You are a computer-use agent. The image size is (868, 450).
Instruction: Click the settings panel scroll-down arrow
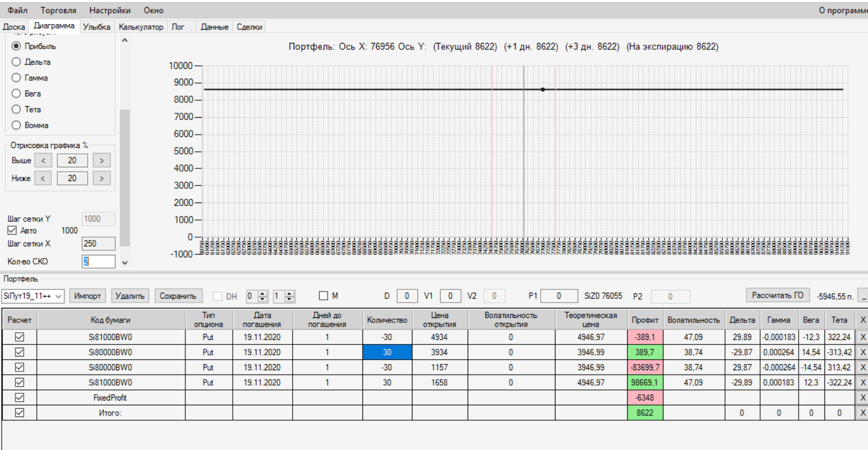click(x=125, y=263)
